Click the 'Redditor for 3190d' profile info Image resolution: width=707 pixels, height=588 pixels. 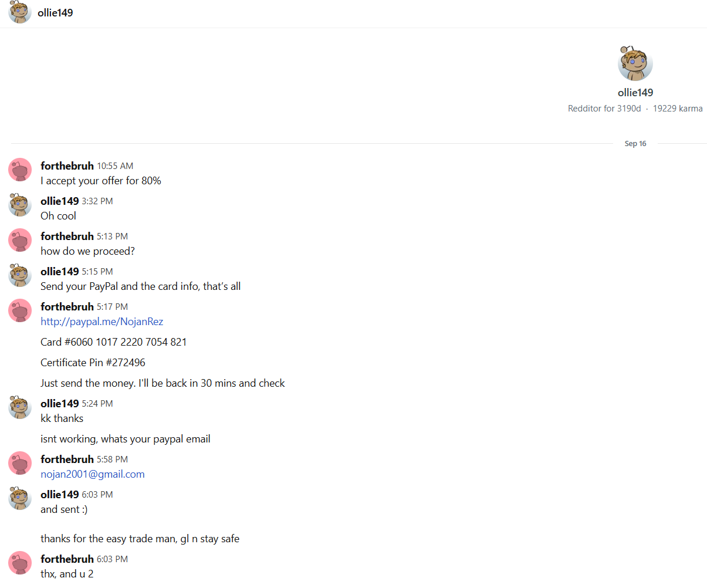click(604, 109)
